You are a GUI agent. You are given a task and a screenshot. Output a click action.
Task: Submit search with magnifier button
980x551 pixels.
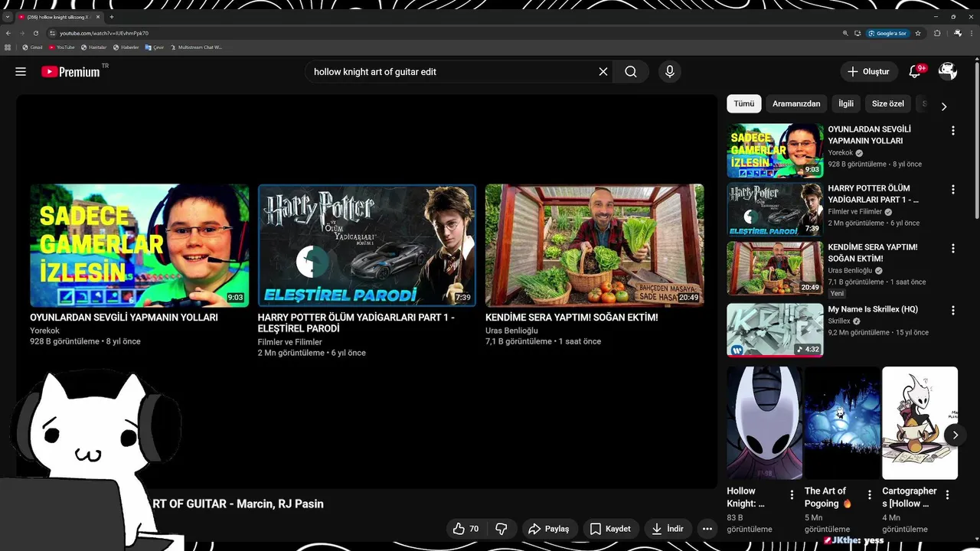click(x=631, y=71)
